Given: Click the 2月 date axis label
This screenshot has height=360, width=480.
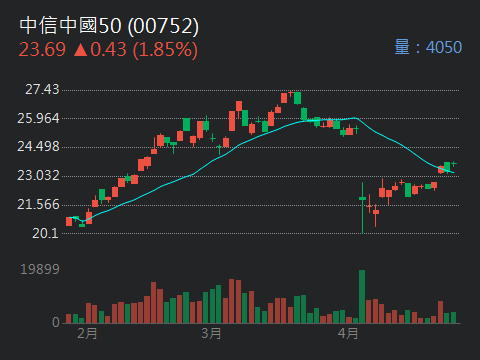Looking at the screenshot, I should click(87, 333).
